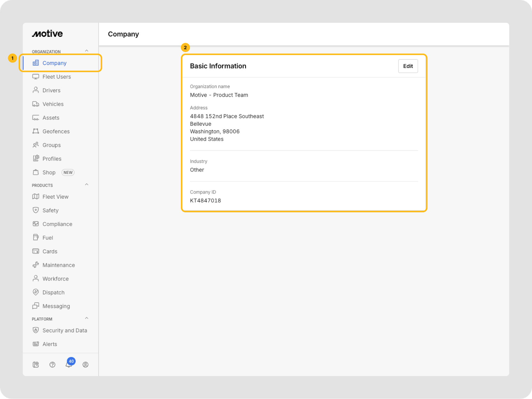
Task: Collapse the Products section chevron
Action: click(x=86, y=185)
